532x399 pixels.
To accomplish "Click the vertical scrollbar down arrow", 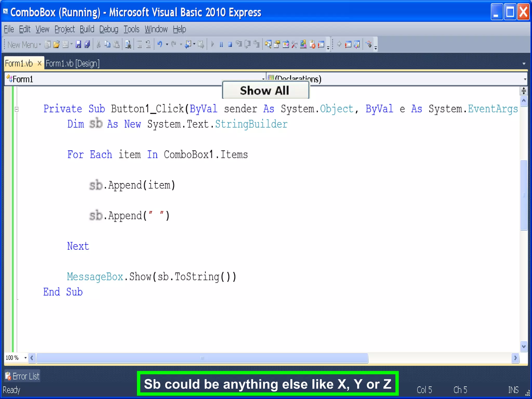I will [524, 346].
